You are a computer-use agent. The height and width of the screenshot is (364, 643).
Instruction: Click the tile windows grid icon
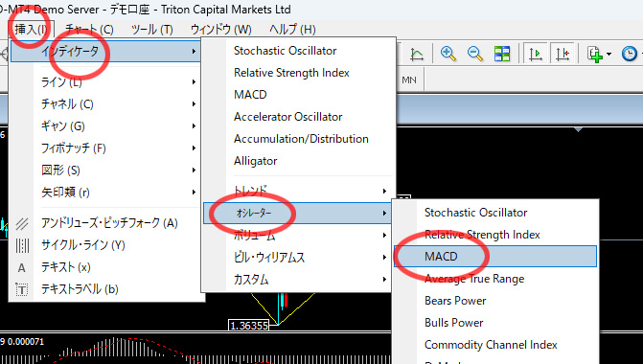pyautogui.click(x=502, y=54)
